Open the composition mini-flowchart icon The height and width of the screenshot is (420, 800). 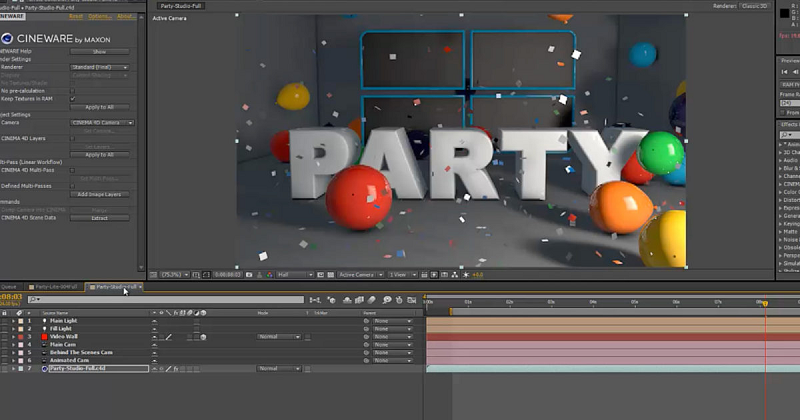pos(315,299)
